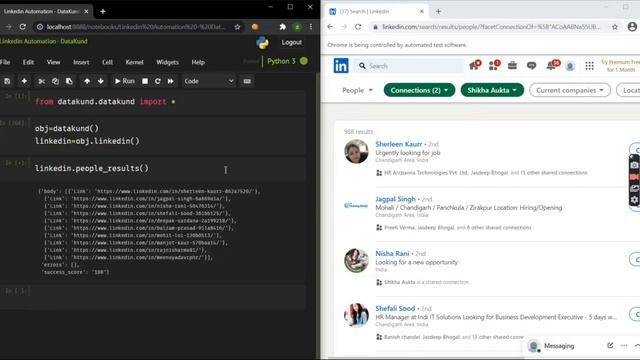
Task: Bookmark the LinkedIn page with star
Action: [x=615, y=27]
